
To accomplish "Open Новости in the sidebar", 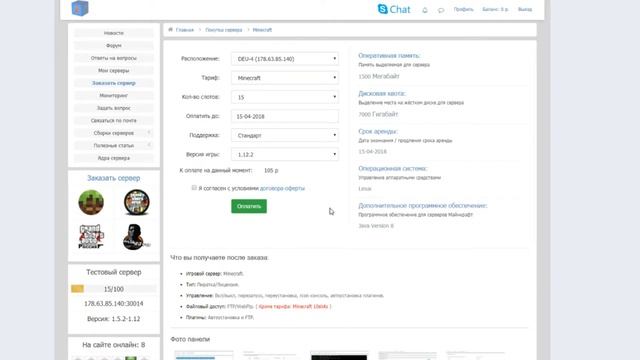I will [x=114, y=33].
